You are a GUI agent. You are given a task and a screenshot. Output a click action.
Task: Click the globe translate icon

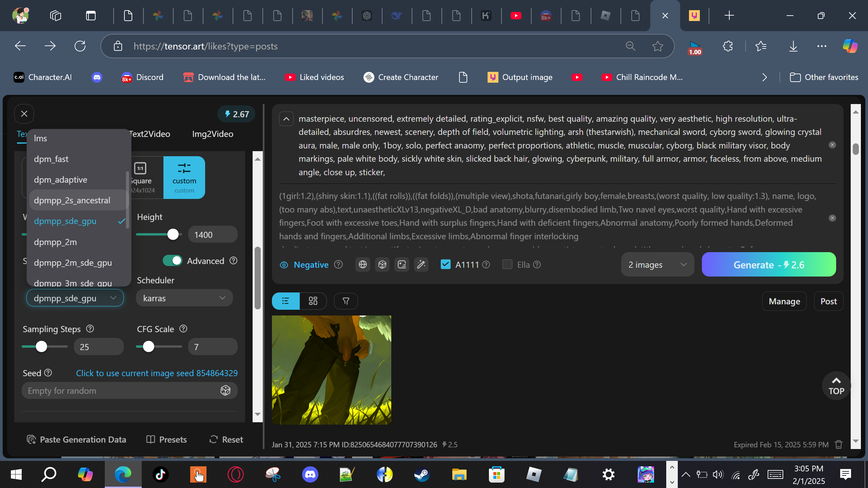(x=362, y=264)
